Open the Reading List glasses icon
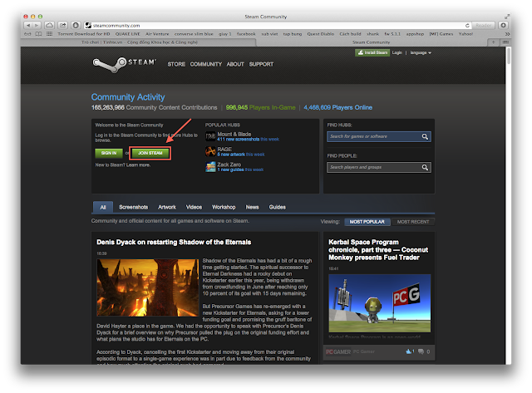This screenshot has width=532, height=393. click(27, 34)
